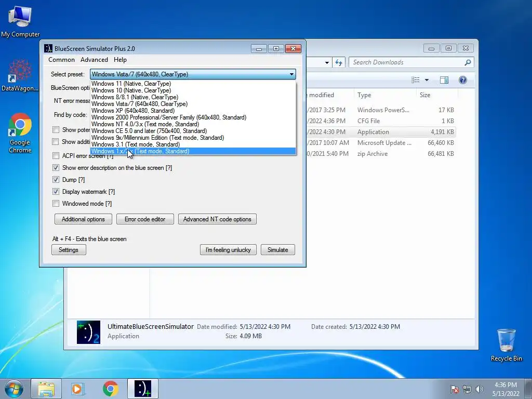Open Advanced NT code options
The height and width of the screenshot is (399, 532).
(217, 219)
